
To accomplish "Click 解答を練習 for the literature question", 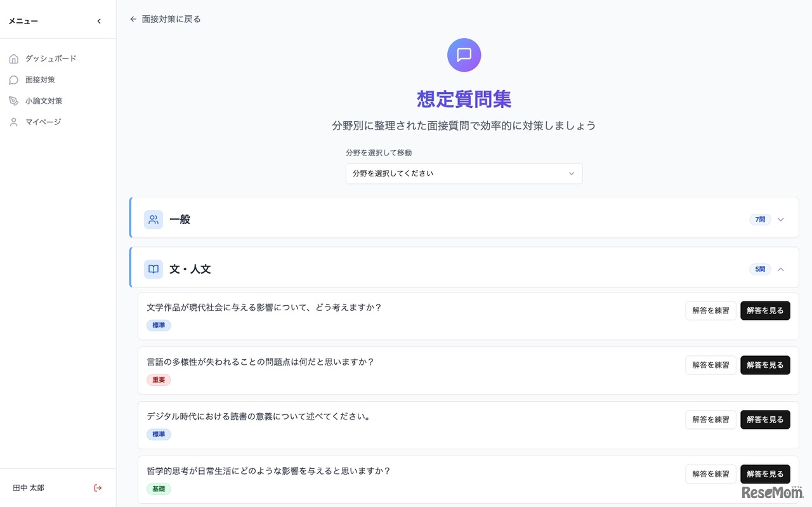I will coord(710,310).
